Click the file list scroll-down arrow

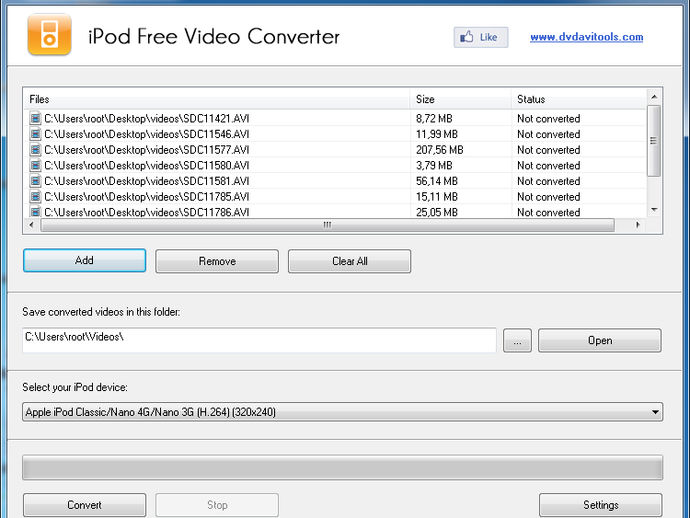pos(654,210)
